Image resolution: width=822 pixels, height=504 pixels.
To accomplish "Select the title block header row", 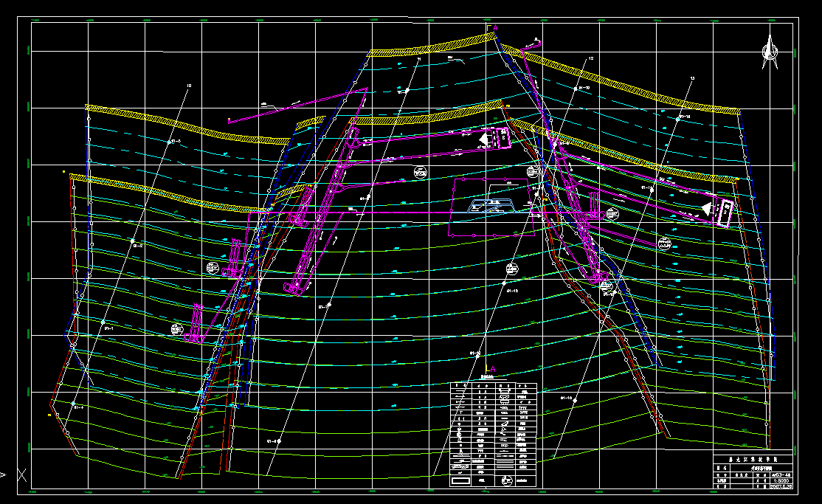I will coord(753,459).
